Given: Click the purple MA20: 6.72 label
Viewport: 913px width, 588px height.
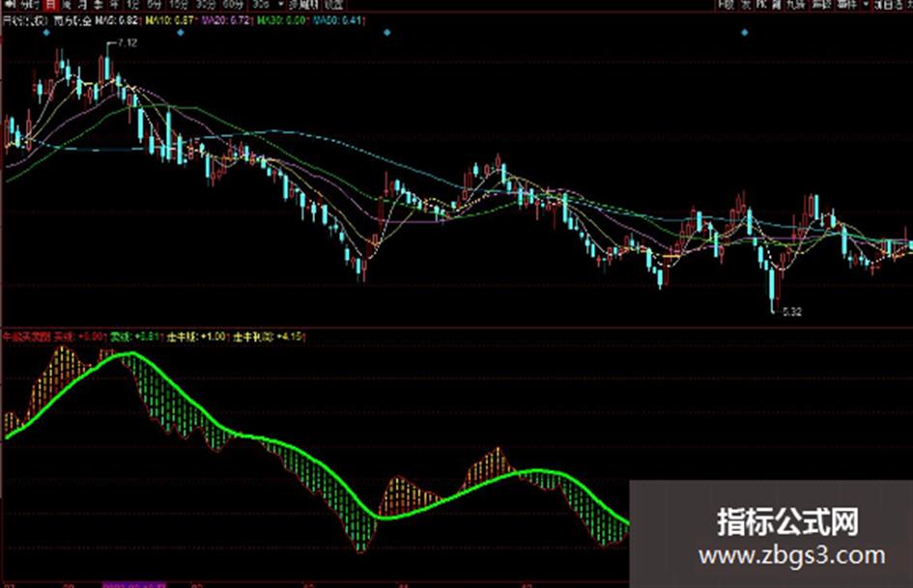Looking at the screenshot, I should click(x=226, y=20).
